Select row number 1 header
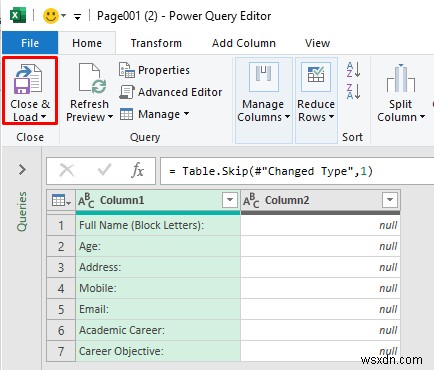The width and height of the screenshot is (434, 370). point(61,226)
